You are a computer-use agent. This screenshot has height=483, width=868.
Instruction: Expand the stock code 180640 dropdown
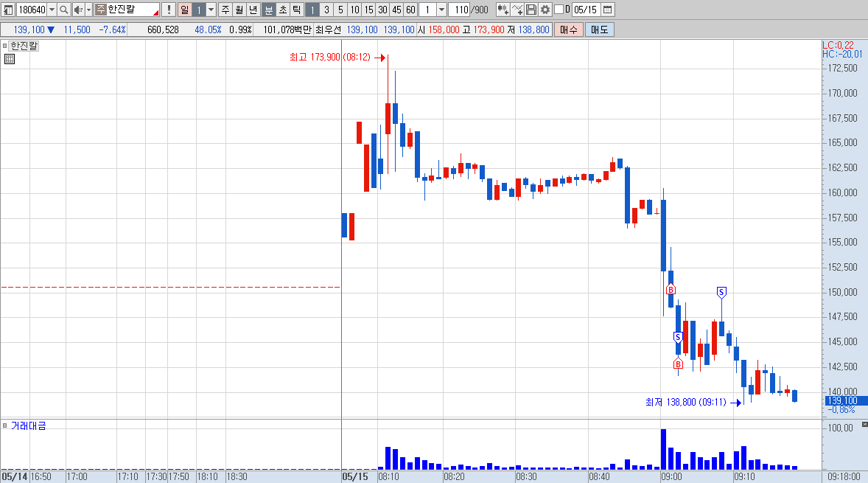coord(52,10)
